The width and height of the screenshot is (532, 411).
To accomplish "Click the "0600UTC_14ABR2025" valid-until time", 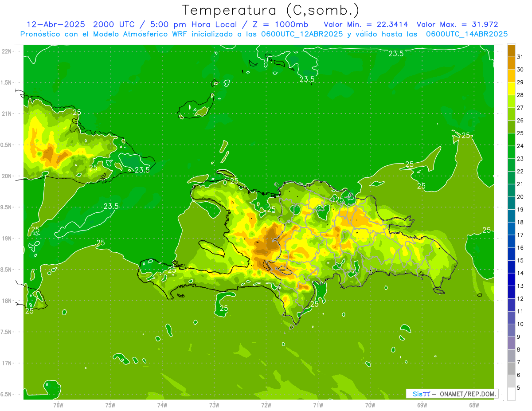I will (466, 34).
